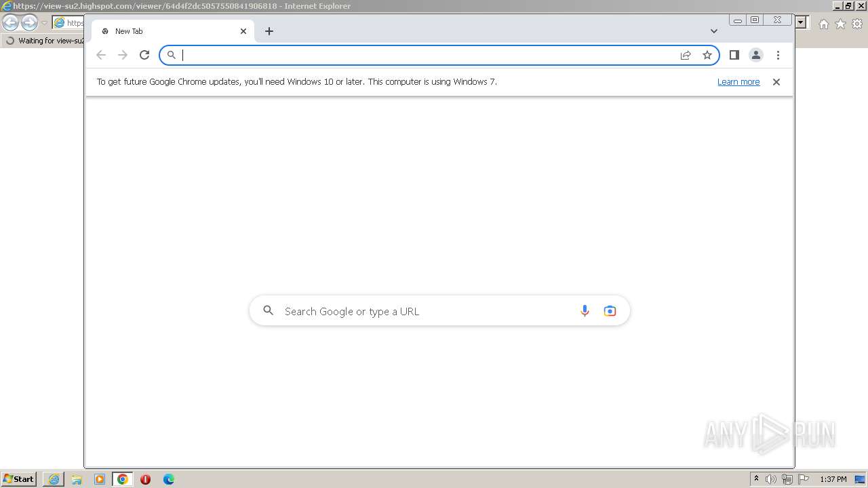Click the share icon in the Chrome address bar
Viewport: 868px width, 488px height.
point(686,55)
